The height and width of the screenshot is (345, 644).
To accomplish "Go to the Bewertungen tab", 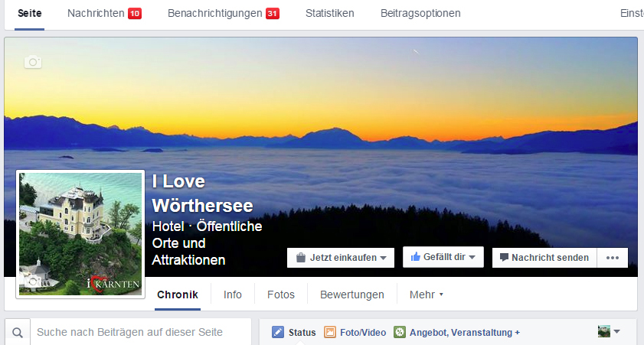I will [x=352, y=295].
